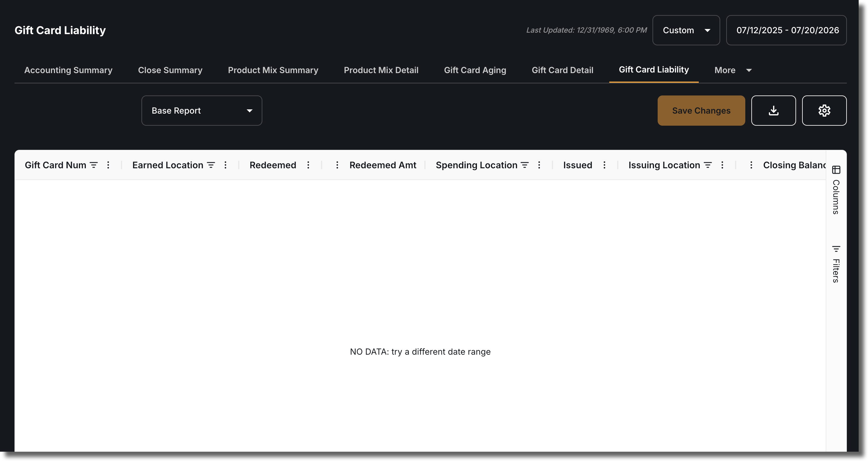Open the Spending Location column filter icon
Viewport: 868px width, 461px height.
point(525,165)
